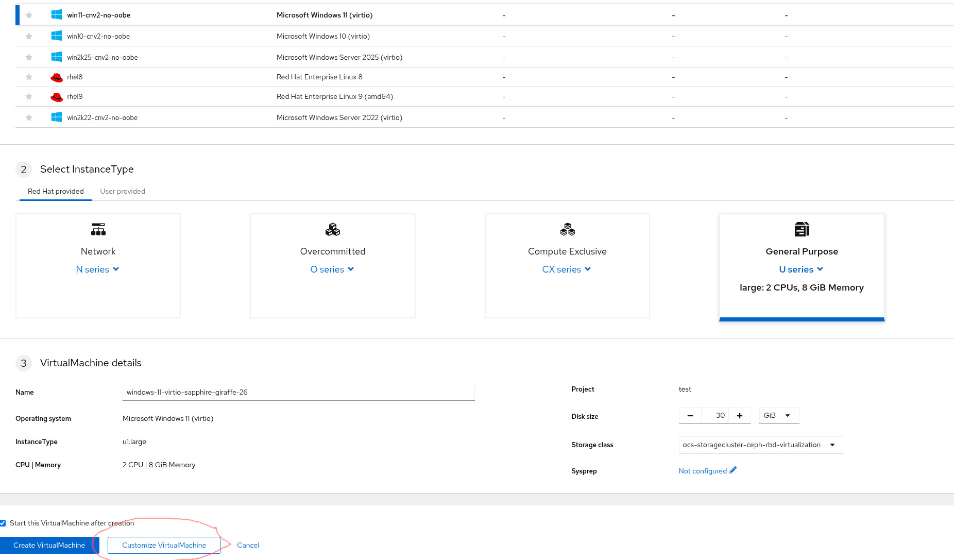Click Microsoft Windows 10 (virtio) text
Image resolution: width=954 pixels, height=560 pixels.
pyautogui.click(x=323, y=36)
